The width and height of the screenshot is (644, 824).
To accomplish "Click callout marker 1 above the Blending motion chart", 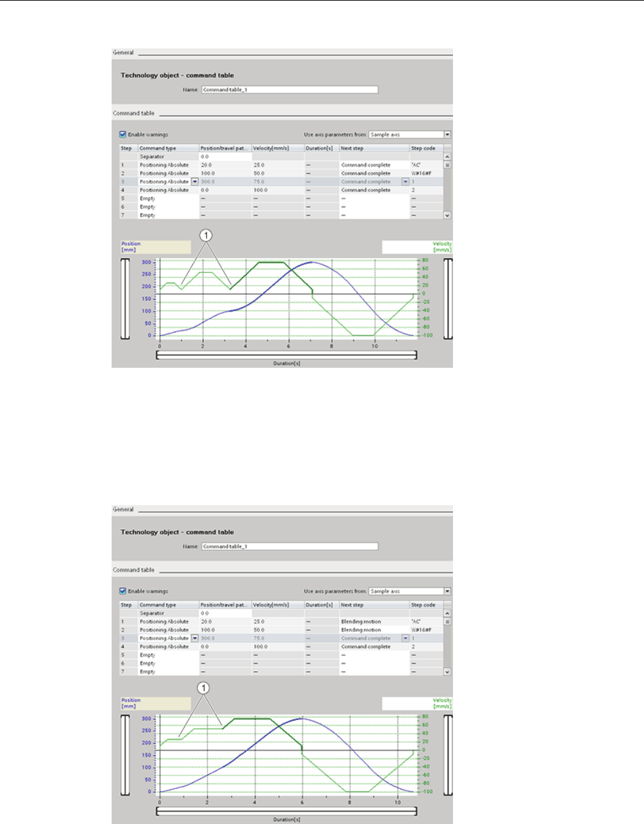I will pos(204,688).
